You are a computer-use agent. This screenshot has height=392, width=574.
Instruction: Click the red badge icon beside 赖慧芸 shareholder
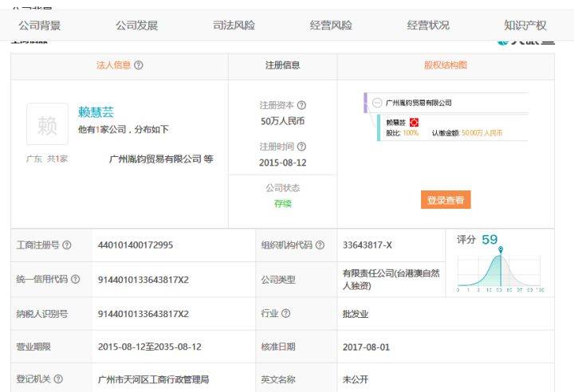coord(414,122)
